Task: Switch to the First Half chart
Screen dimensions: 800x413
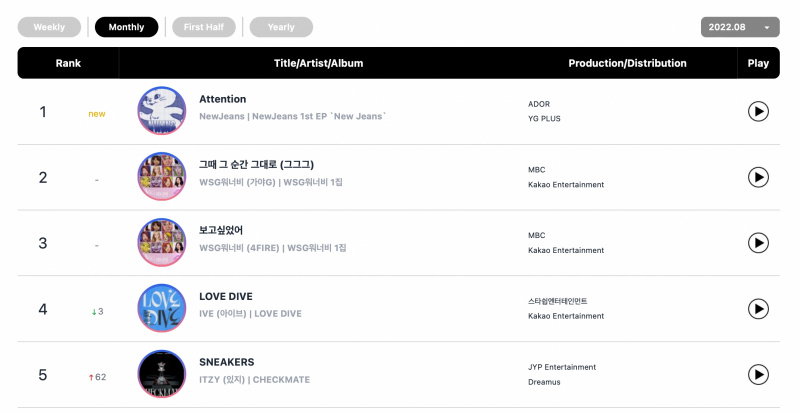Action: 204,27
